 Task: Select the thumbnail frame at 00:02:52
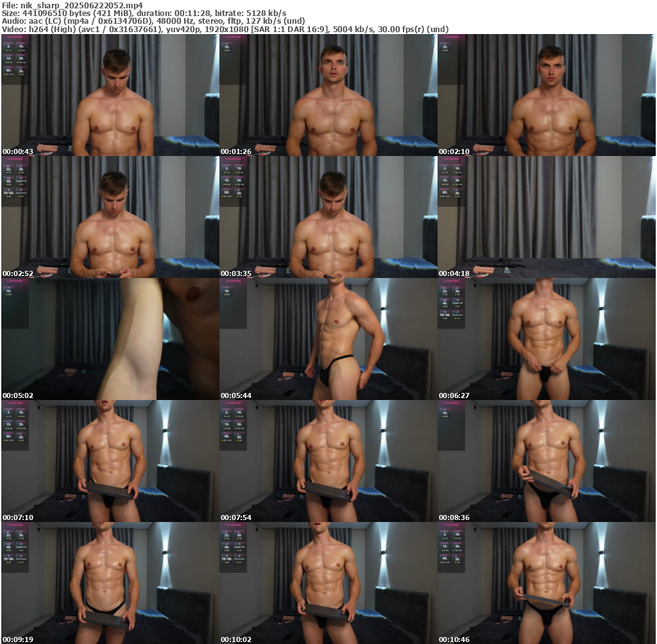[x=110, y=217]
